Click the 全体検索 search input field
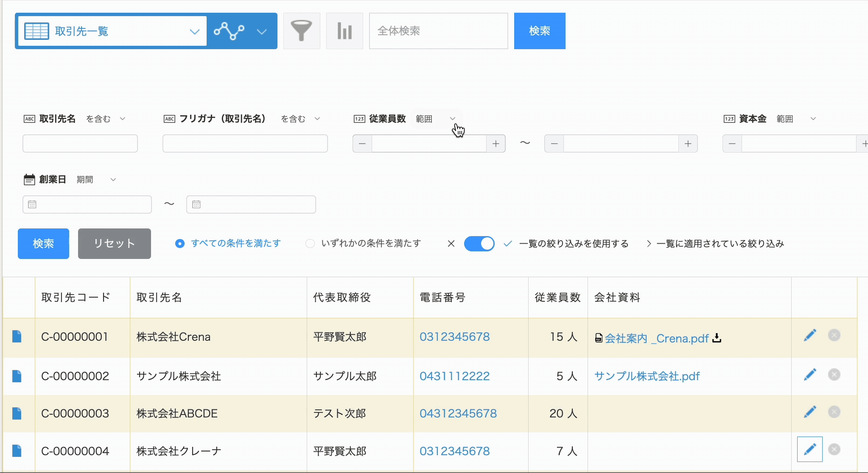This screenshot has width=868, height=473. tap(438, 31)
